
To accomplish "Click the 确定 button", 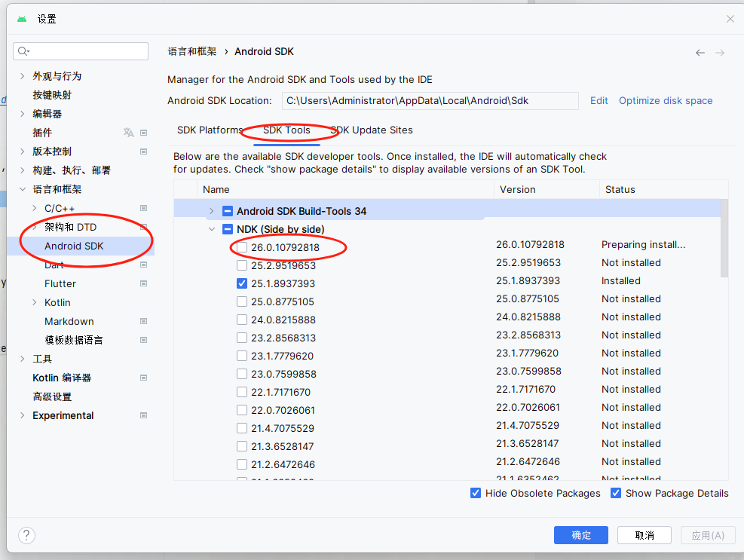I will click(580, 535).
